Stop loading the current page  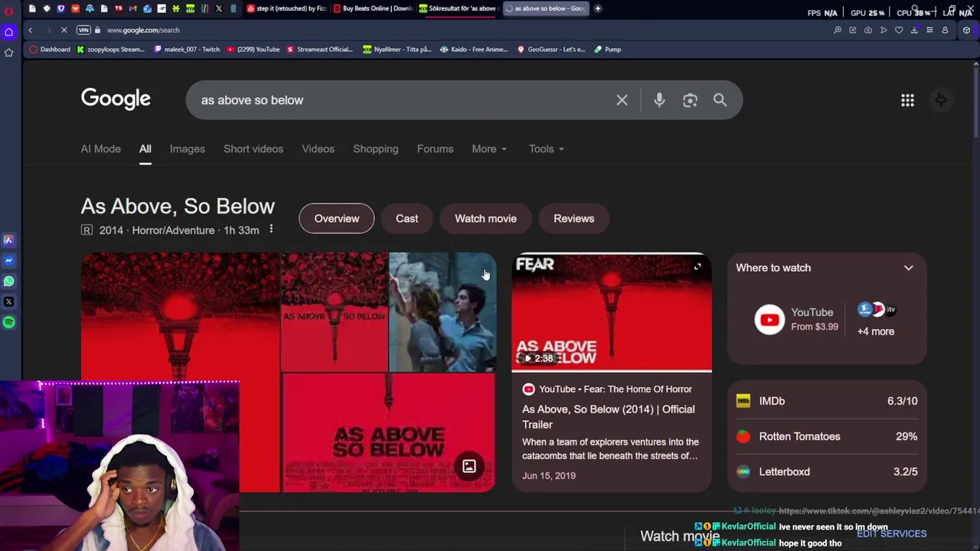point(64,30)
